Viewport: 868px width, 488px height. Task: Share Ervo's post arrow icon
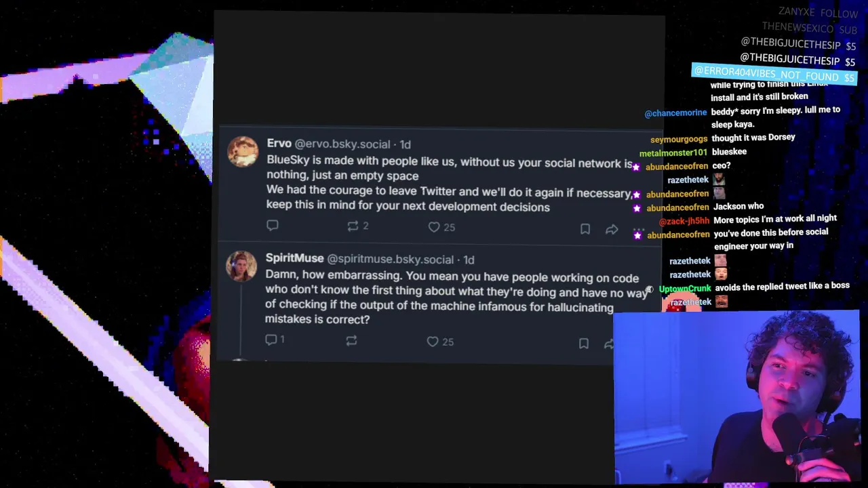[612, 230]
